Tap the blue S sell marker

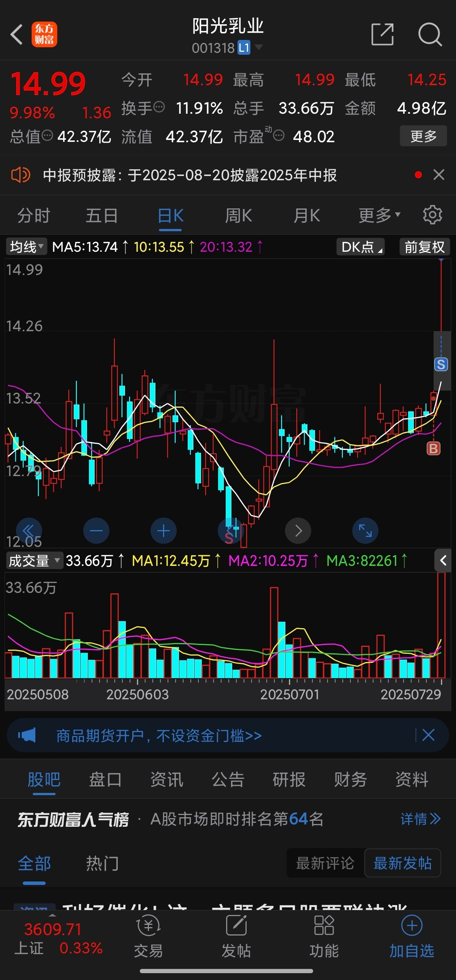[x=441, y=364]
